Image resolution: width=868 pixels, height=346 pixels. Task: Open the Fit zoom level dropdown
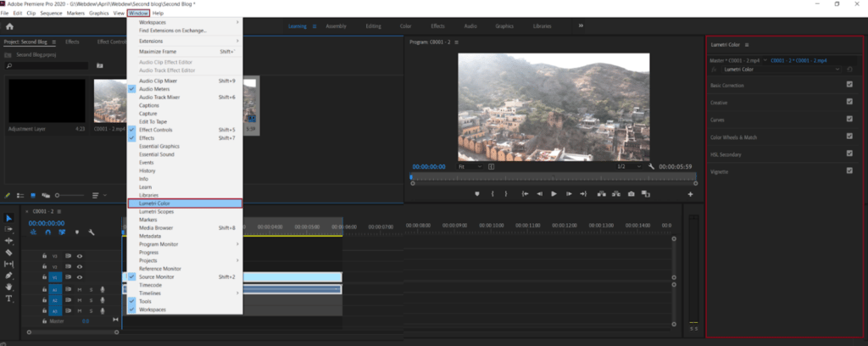coord(470,167)
